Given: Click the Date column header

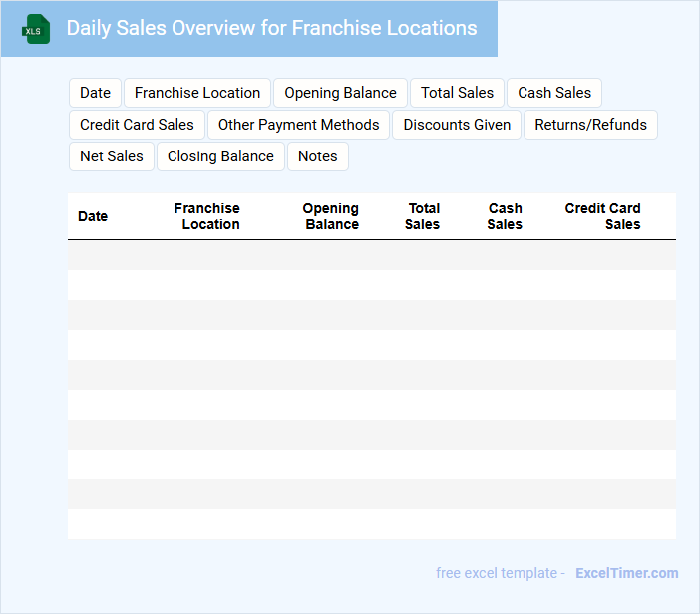Looking at the screenshot, I should 93,216.
